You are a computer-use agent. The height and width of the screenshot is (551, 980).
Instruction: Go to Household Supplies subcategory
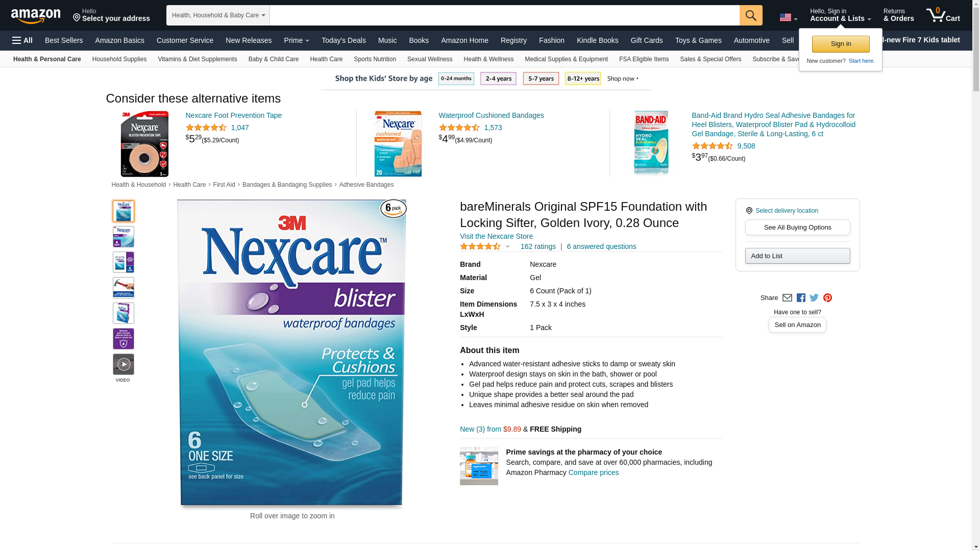(x=119, y=59)
